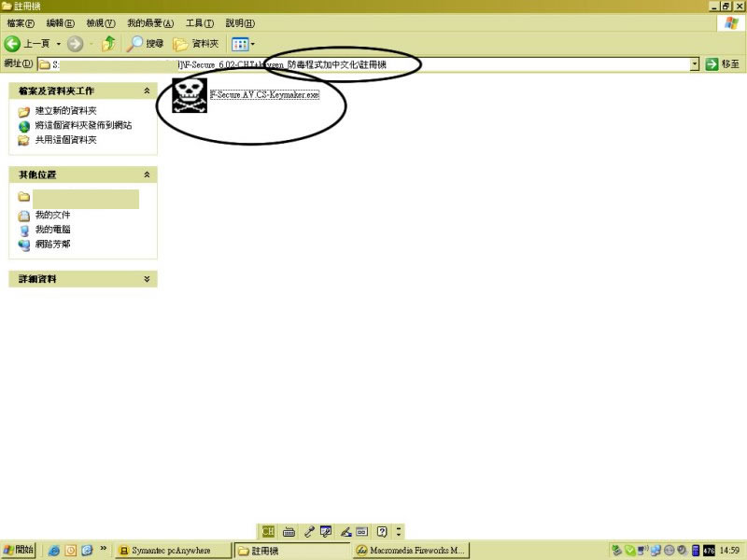
Task: Expand the address bar dropdown arrow
Action: point(695,64)
